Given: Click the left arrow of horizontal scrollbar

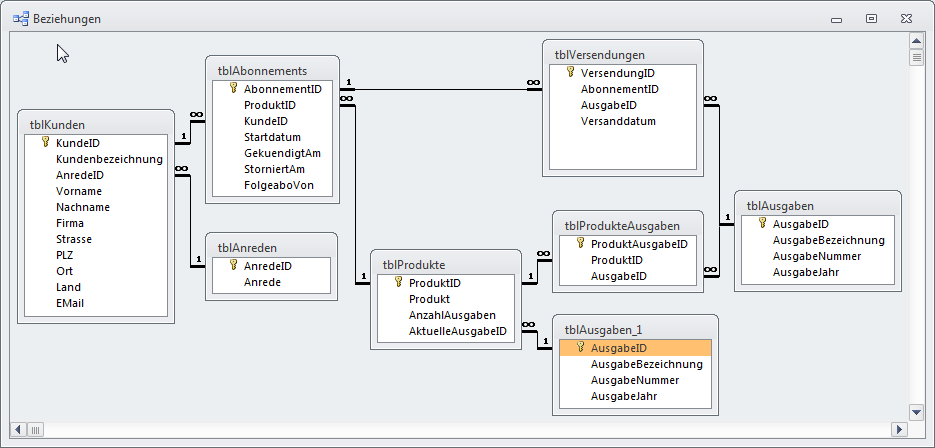Looking at the screenshot, I should click(20, 429).
